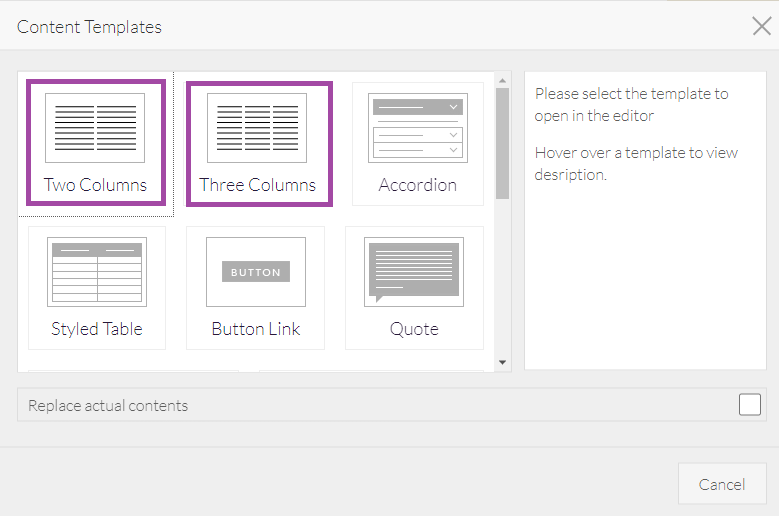
Task: Enable the Replace actual contents checkbox
Action: 750,405
